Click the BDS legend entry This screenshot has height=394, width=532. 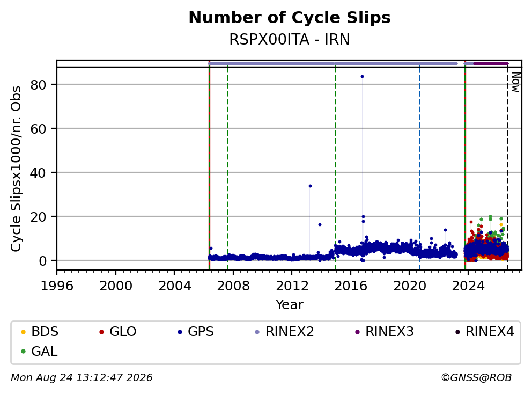40,332
